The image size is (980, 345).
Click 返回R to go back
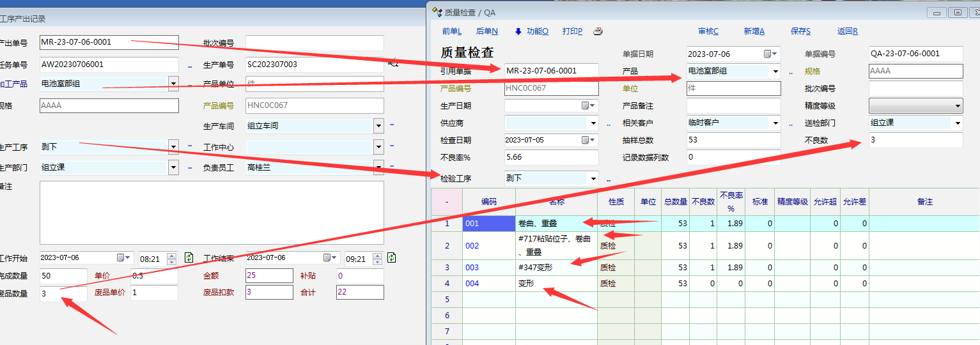click(847, 31)
